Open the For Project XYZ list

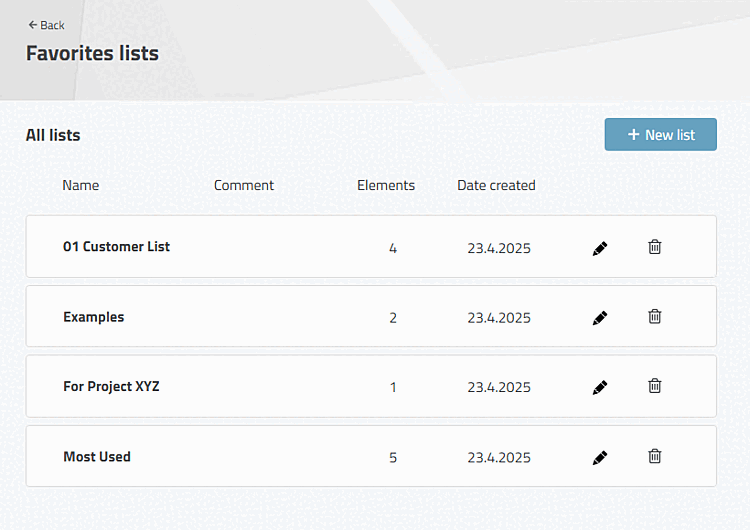click(x=111, y=387)
